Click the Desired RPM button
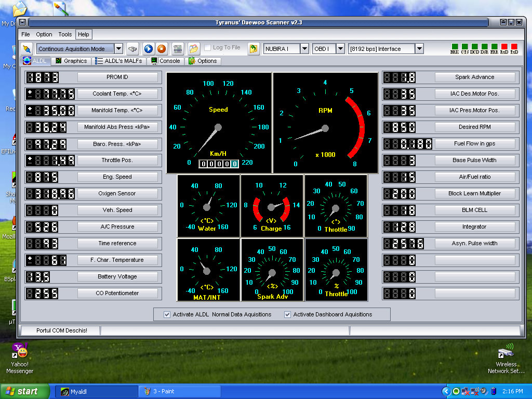532x399 pixels. click(x=475, y=127)
